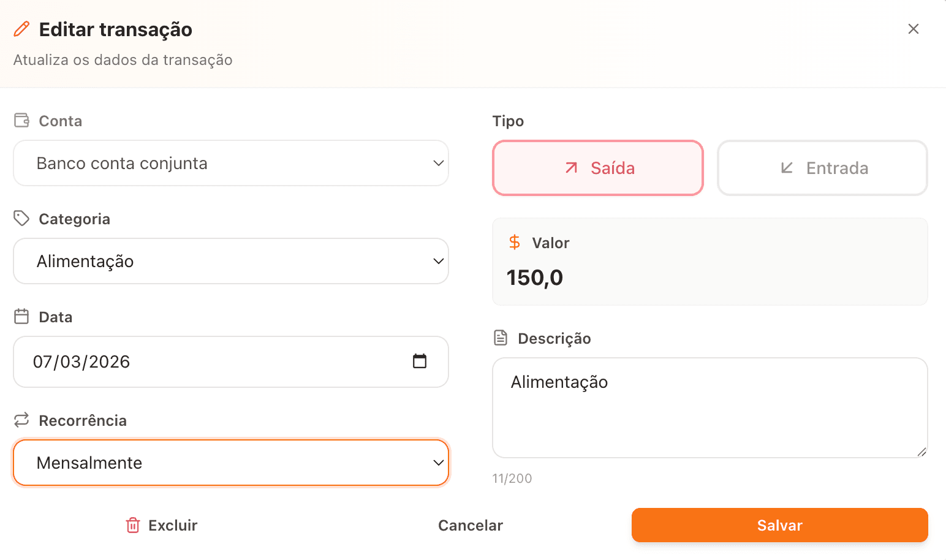Switch transaction type to Entrada
Viewport: 946px width, 560px height.
click(822, 168)
